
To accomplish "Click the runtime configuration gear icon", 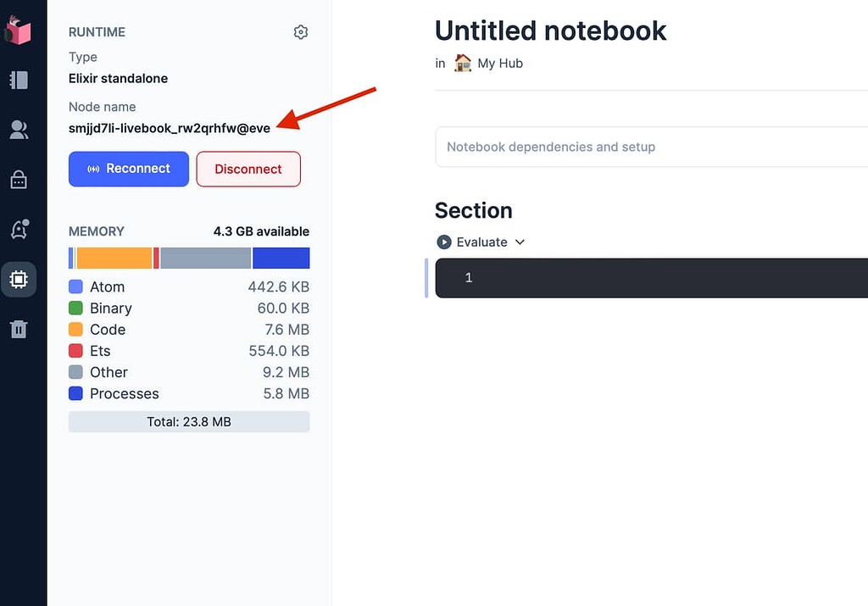I will (300, 31).
